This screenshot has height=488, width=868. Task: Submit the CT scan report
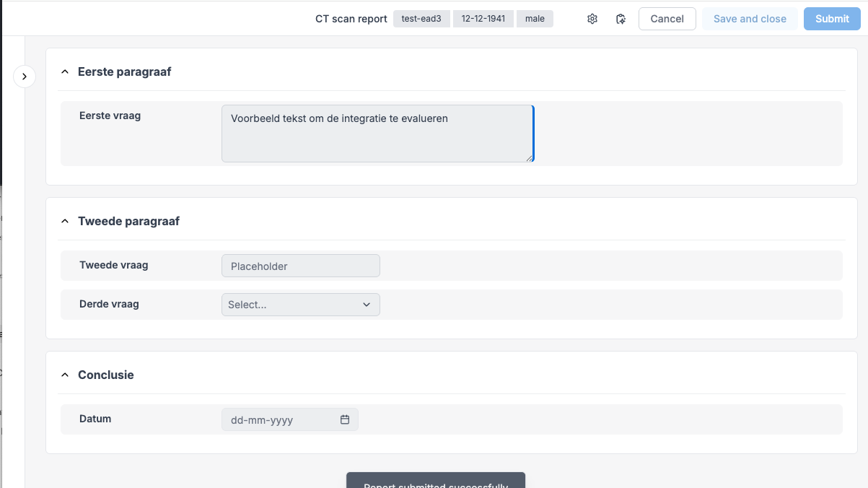[832, 19]
